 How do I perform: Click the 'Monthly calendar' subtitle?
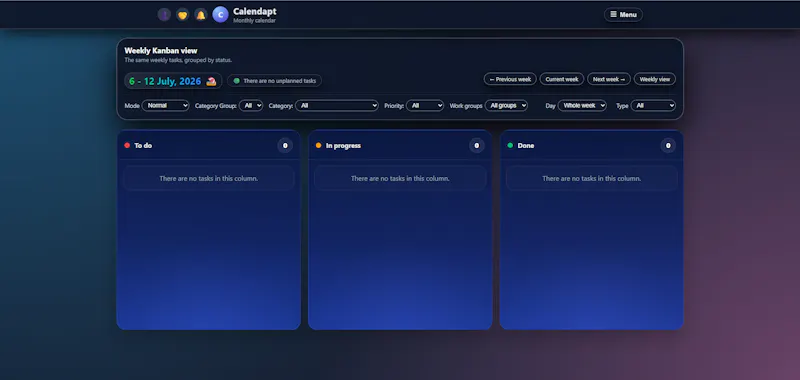[x=254, y=21]
